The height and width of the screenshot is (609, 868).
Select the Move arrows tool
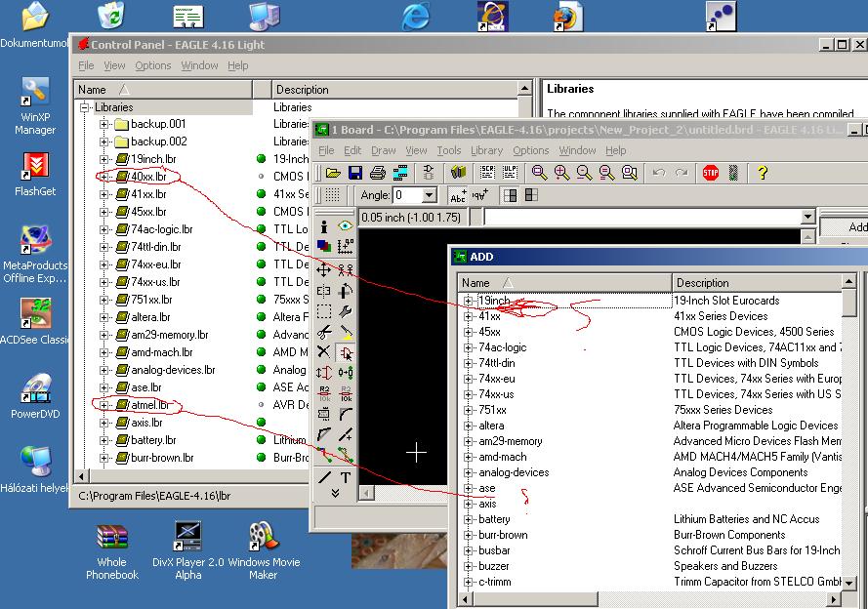[324, 270]
